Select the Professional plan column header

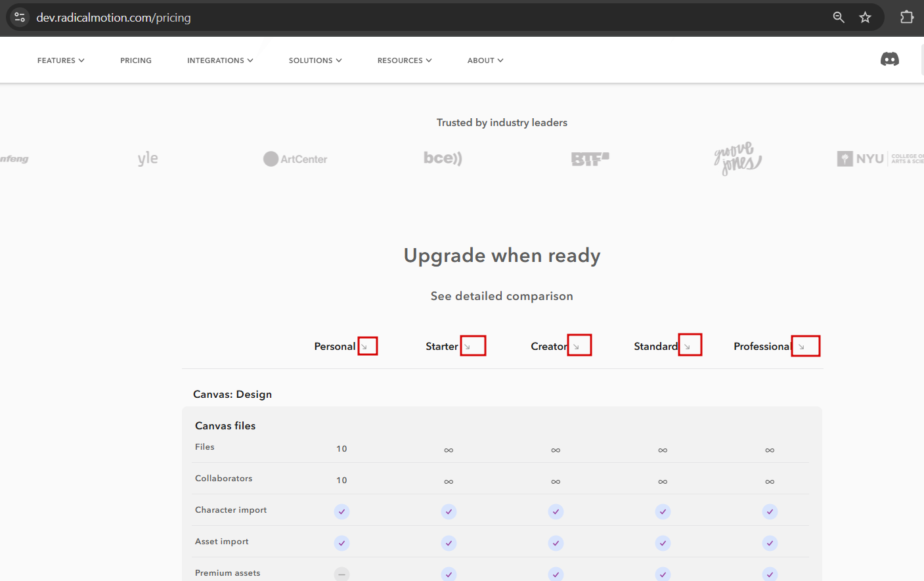(x=762, y=347)
